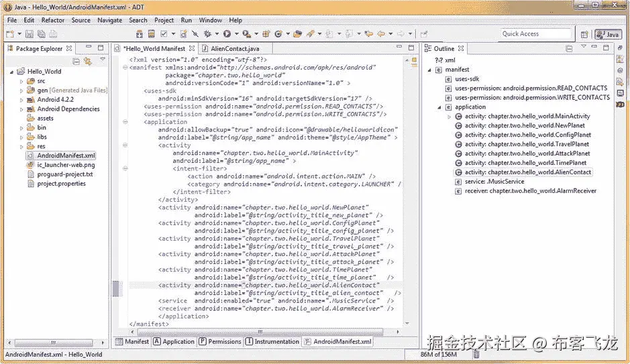The height and width of the screenshot is (364, 630).
Task: Open the Project menu
Action: (164, 20)
